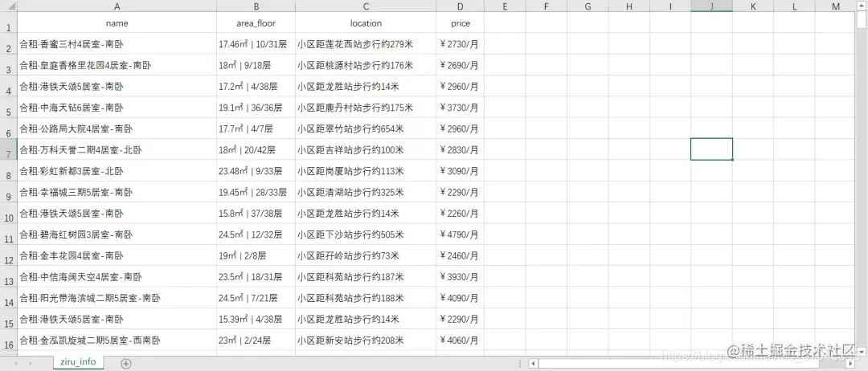The image size is (868, 371).
Task: Select column E header
Action: coord(505,6)
